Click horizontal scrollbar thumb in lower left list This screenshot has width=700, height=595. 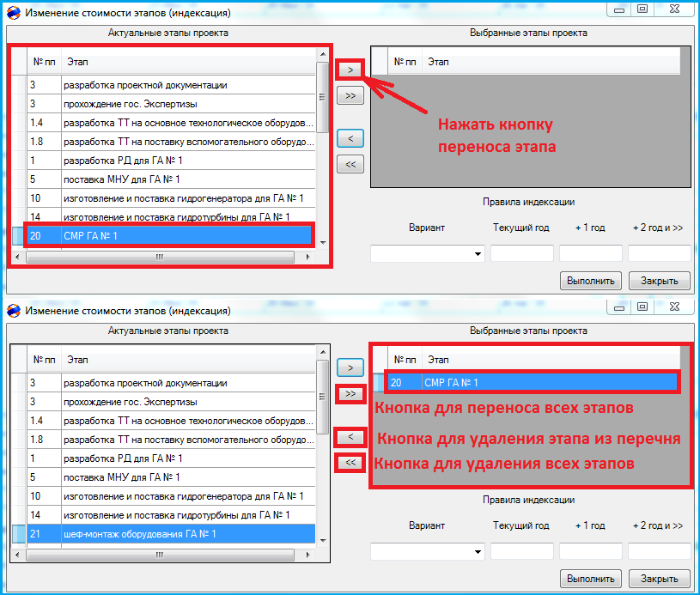(x=160, y=555)
